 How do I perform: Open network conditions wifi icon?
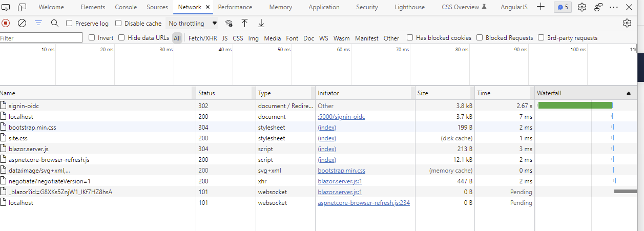pyautogui.click(x=228, y=23)
